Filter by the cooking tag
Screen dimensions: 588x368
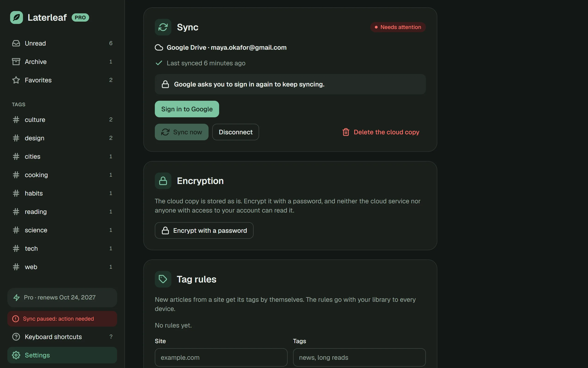[x=62, y=175]
